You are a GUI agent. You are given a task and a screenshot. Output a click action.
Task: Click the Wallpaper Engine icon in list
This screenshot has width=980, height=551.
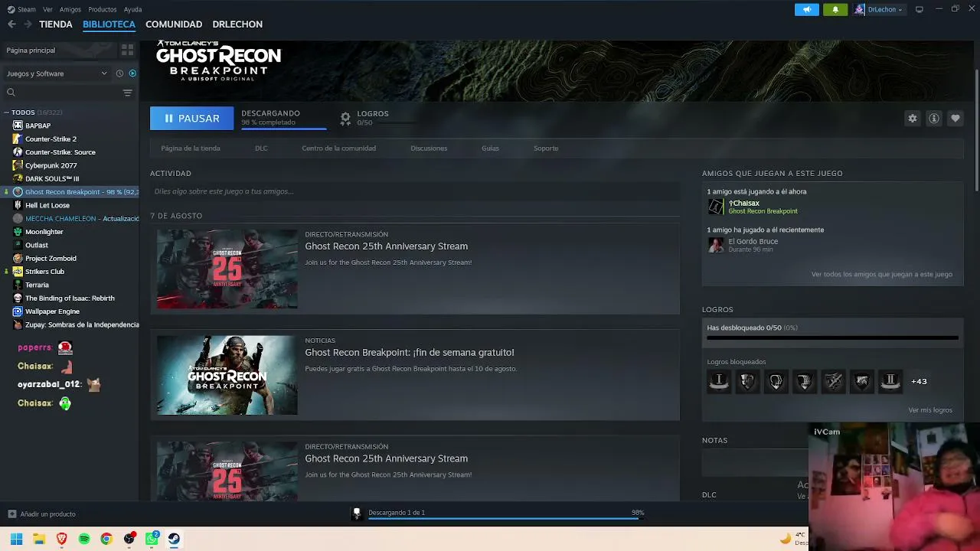click(18, 311)
